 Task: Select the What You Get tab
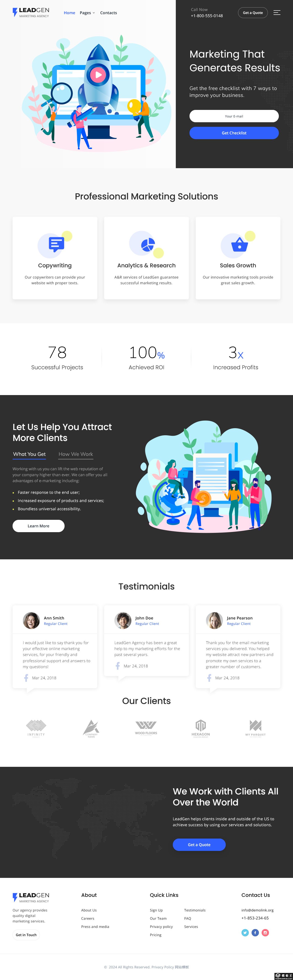pos(29,454)
